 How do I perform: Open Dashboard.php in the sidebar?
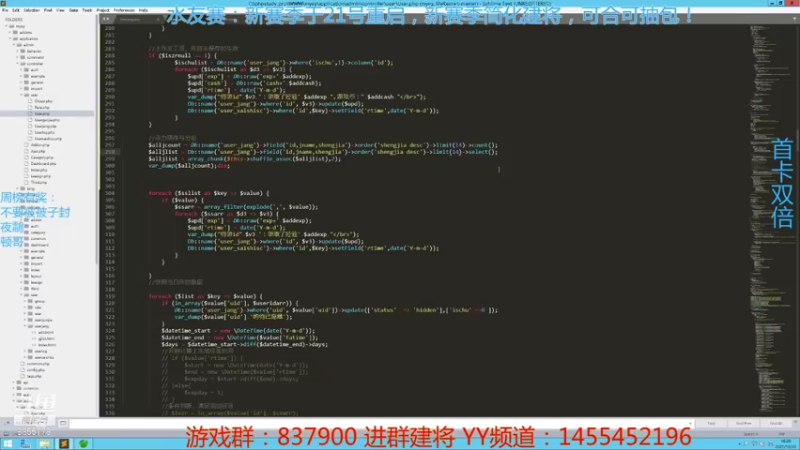(x=43, y=164)
